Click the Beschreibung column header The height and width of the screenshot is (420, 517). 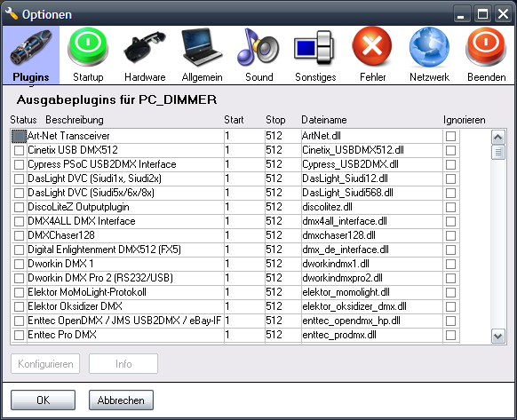coord(75,120)
